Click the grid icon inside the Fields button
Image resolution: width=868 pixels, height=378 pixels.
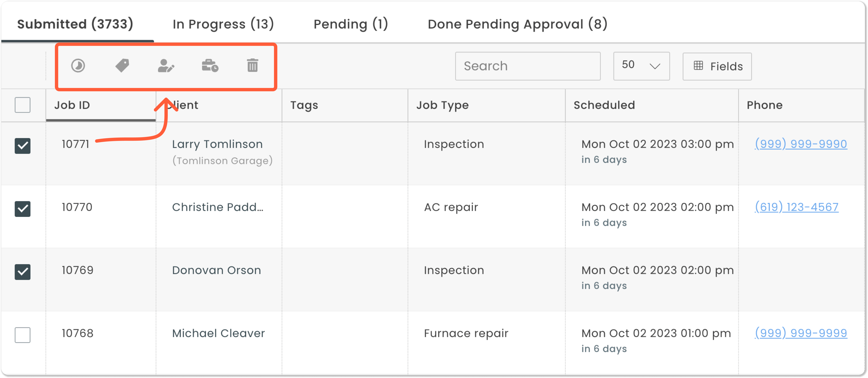[x=699, y=66]
